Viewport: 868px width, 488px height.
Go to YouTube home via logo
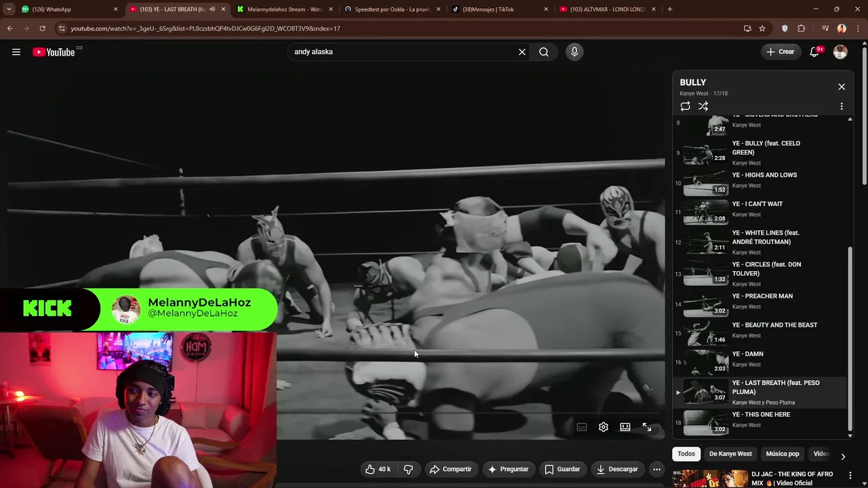pyautogui.click(x=54, y=52)
